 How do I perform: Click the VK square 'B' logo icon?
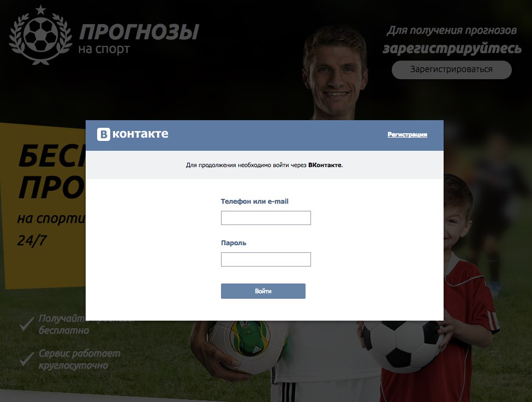click(104, 134)
